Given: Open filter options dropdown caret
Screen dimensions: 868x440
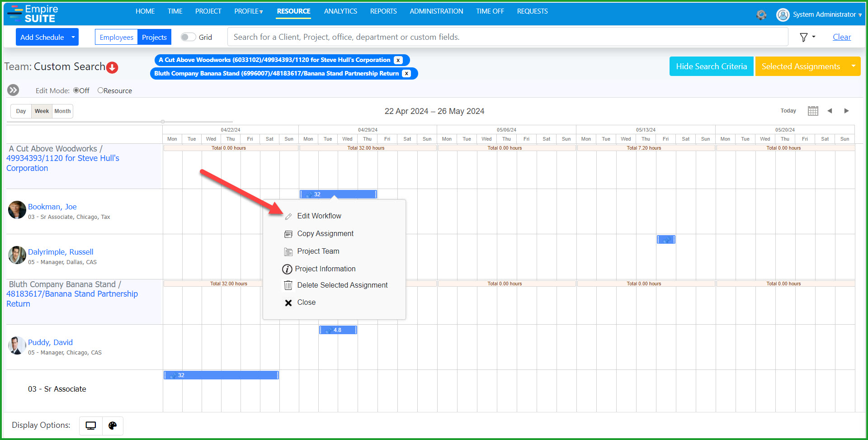Looking at the screenshot, I should point(814,37).
